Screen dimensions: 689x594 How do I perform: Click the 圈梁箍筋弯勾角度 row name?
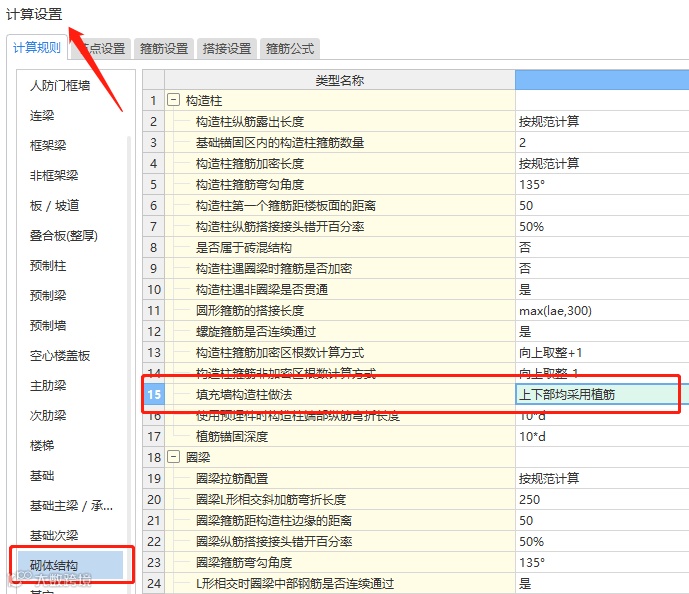244,563
